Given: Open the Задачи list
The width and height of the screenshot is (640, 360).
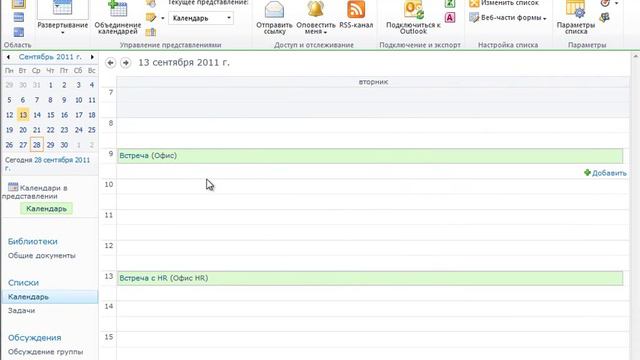Looking at the screenshot, I should pos(21,311).
